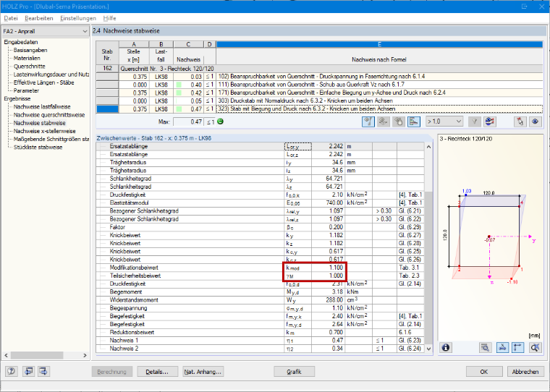Select Nachweise querschnittsweise tree item
This screenshot has height=392, width=550.
(49, 115)
